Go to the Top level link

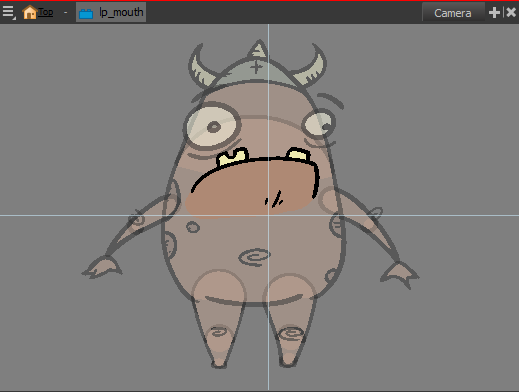(x=45, y=12)
